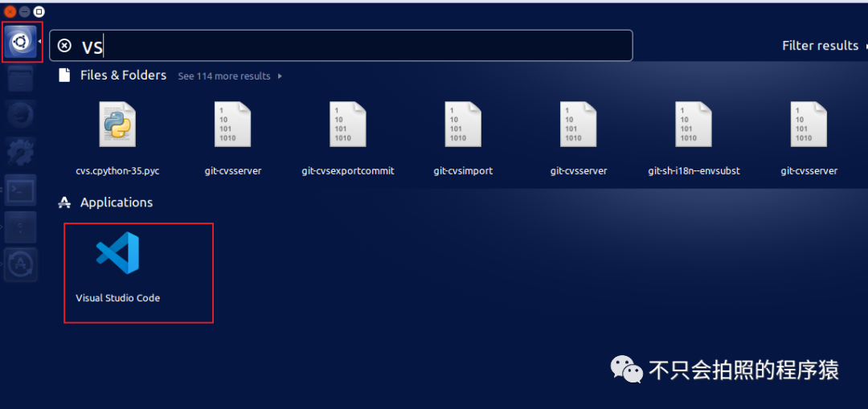Open the git-sh-i18n--envsubst file
The width and height of the screenshot is (868, 409).
pyautogui.click(x=694, y=138)
